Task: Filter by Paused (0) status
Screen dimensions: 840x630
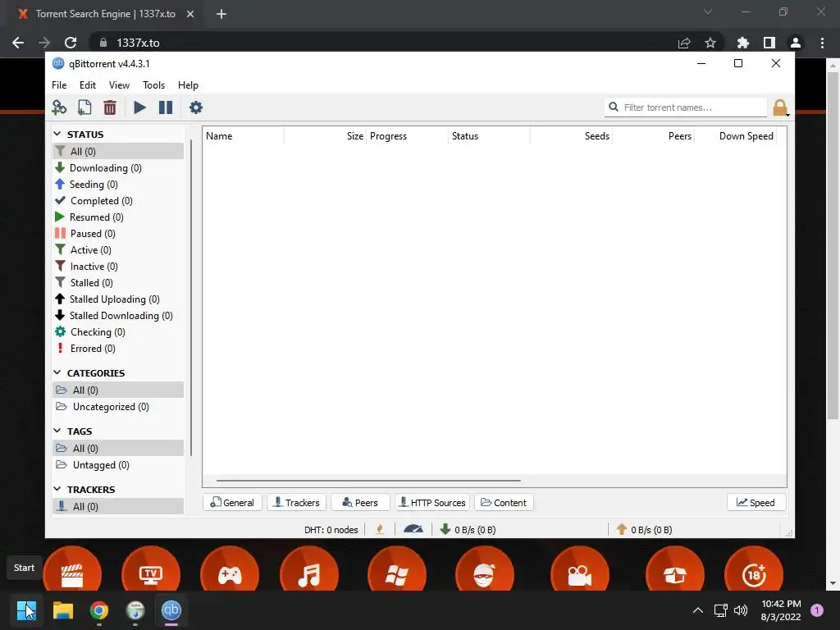Action: tap(118, 234)
